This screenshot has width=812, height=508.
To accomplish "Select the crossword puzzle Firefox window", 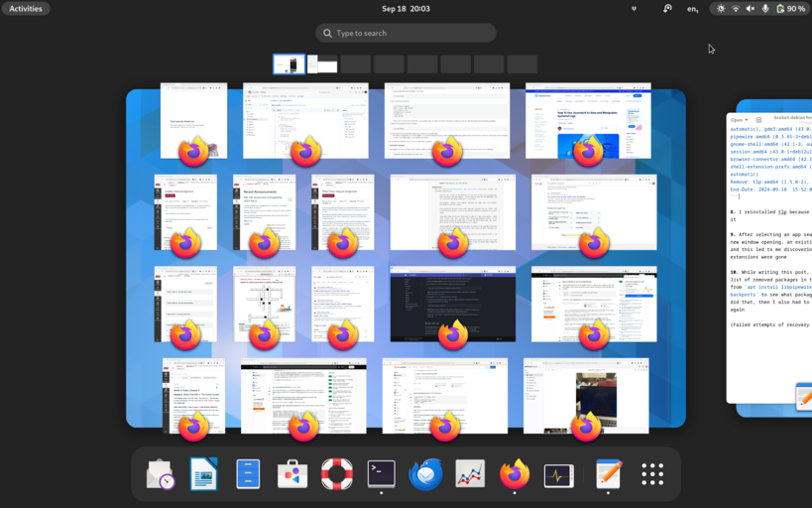I will click(265, 305).
